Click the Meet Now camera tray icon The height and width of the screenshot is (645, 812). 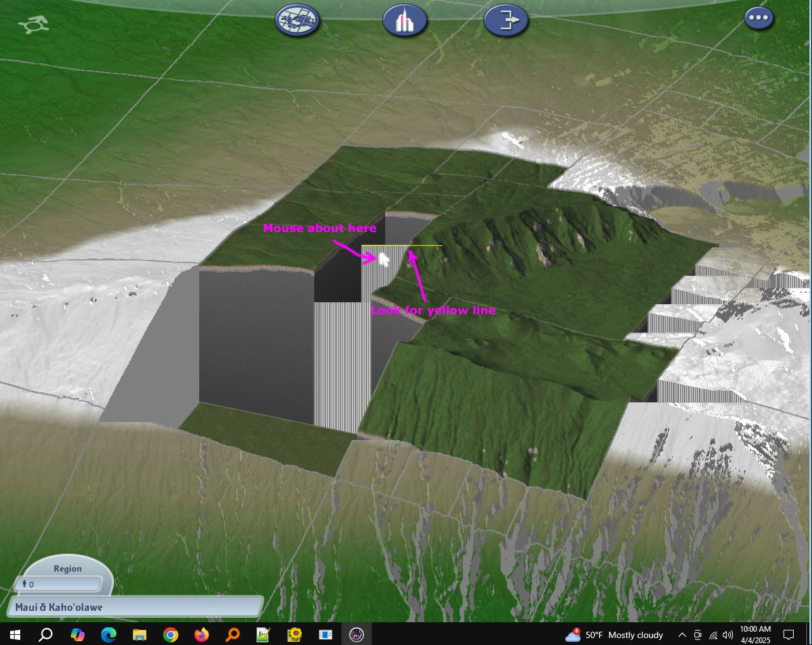698,635
